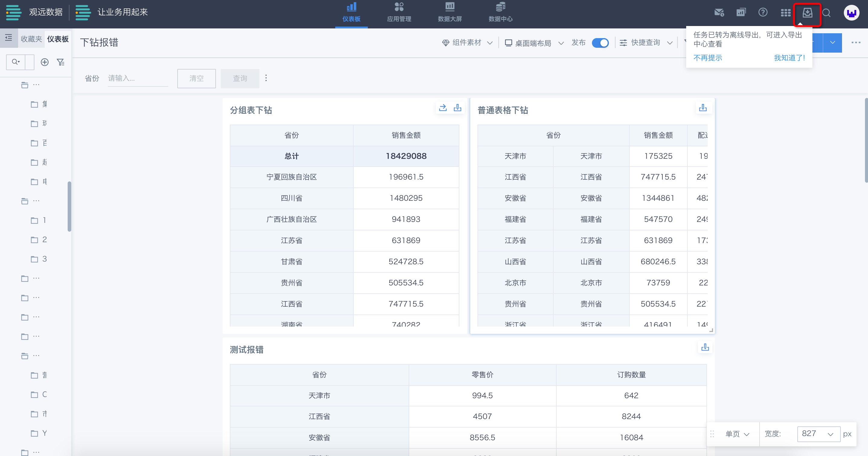Click the search magnifier in top bar
Viewport: 868px width, 456px height.
pos(826,13)
